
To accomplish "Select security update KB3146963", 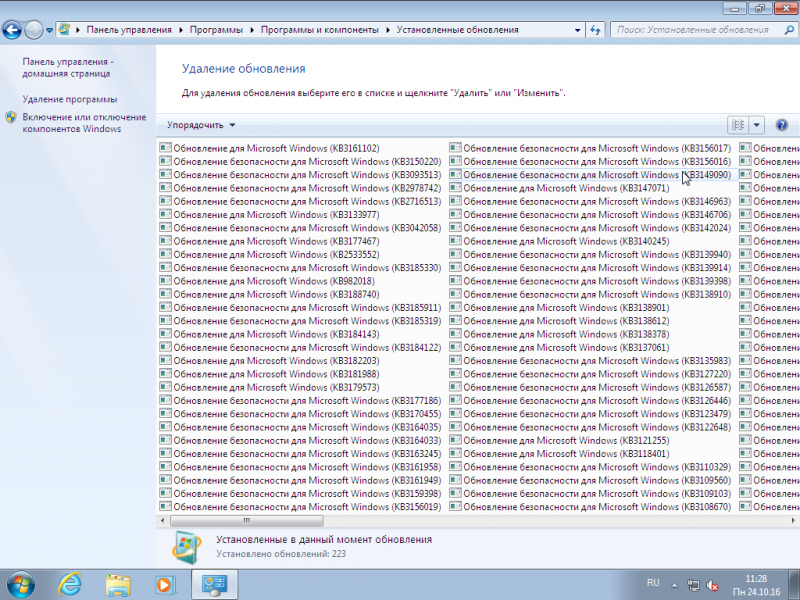I will tap(597, 202).
